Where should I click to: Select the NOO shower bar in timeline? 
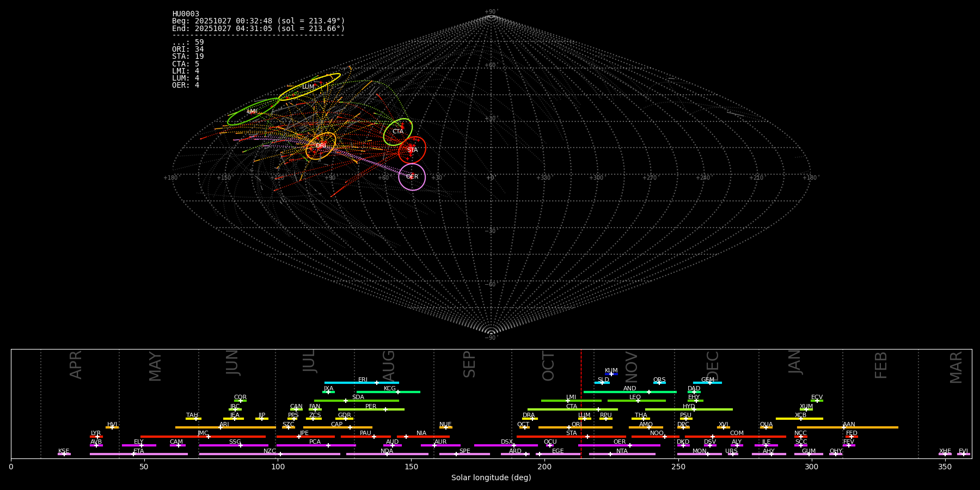pyautogui.click(x=656, y=437)
